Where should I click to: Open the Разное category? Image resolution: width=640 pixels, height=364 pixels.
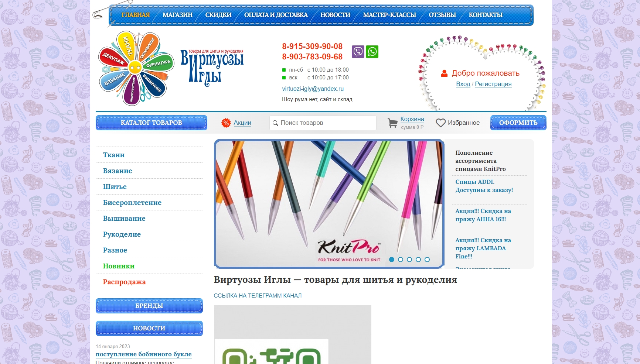115,250
